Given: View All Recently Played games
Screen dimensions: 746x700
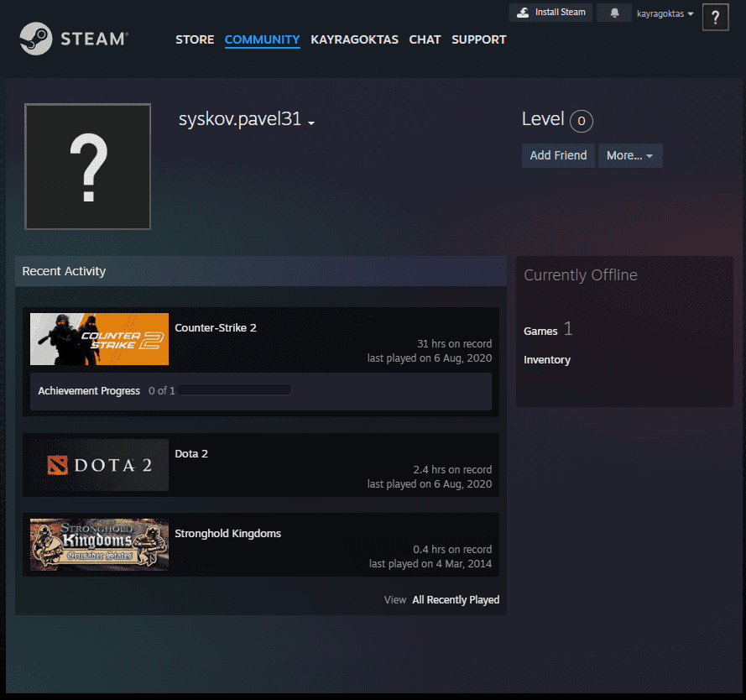Looking at the screenshot, I should [x=456, y=599].
